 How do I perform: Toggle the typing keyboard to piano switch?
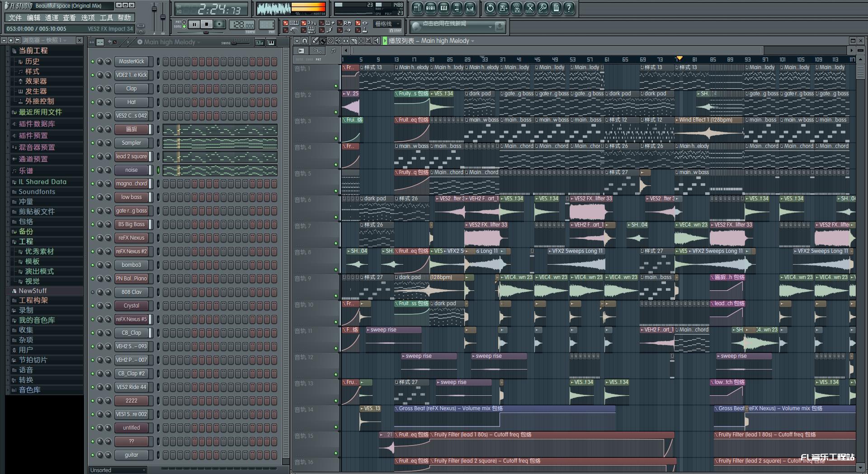[285, 23]
